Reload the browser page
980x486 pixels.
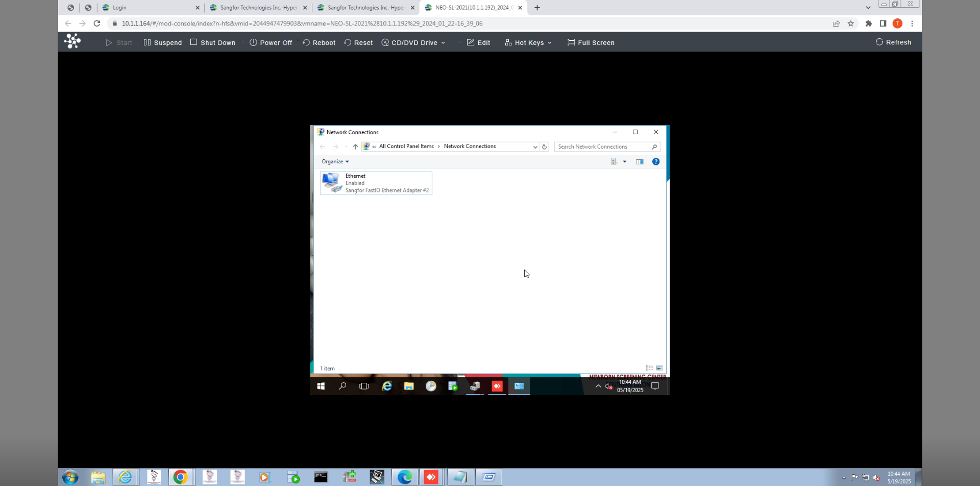point(97,23)
